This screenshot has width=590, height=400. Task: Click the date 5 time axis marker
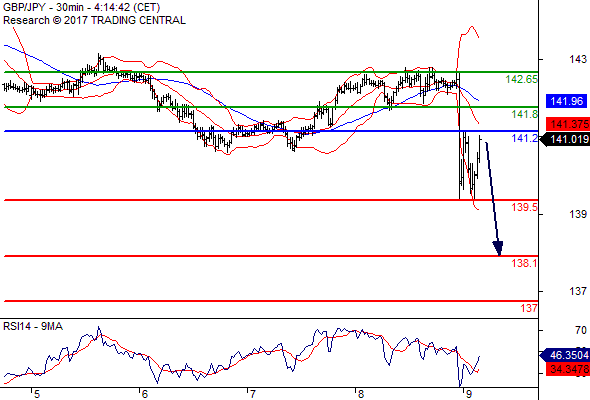click(36, 394)
